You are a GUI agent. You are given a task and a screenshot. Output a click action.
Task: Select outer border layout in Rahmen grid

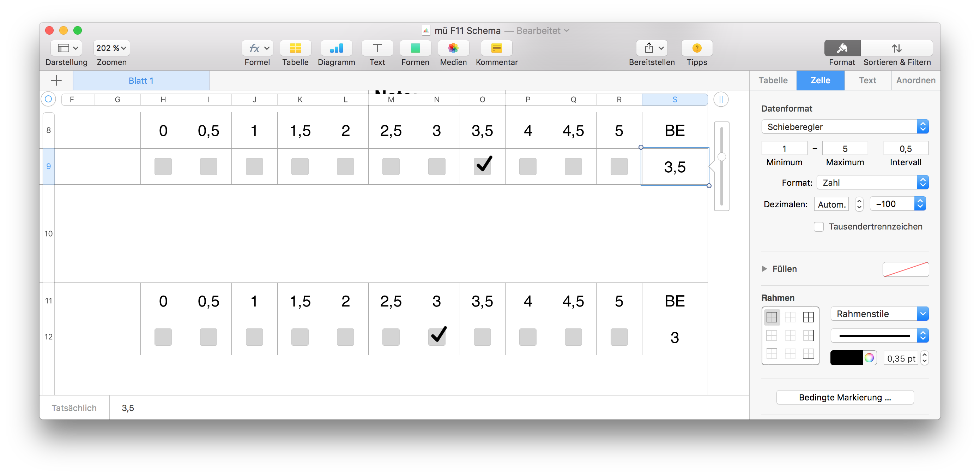pyautogui.click(x=772, y=317)
